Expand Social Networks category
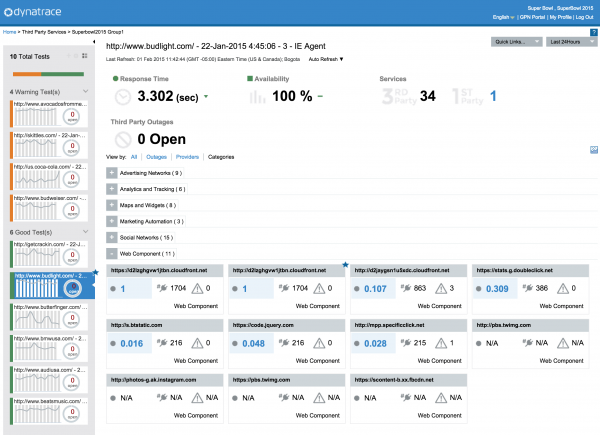The image size is (600, 435). pos(111,237)
